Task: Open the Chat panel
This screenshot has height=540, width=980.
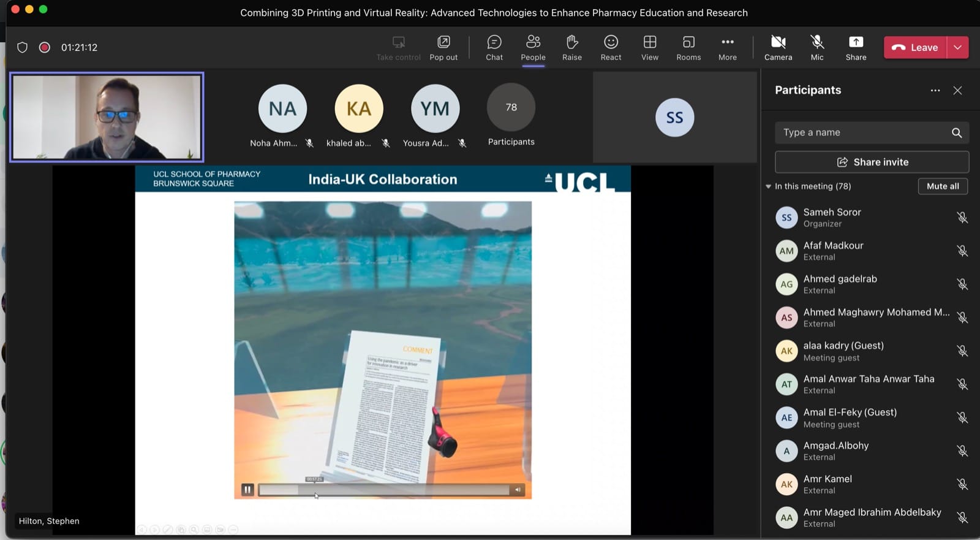Action: click(494, 48)
